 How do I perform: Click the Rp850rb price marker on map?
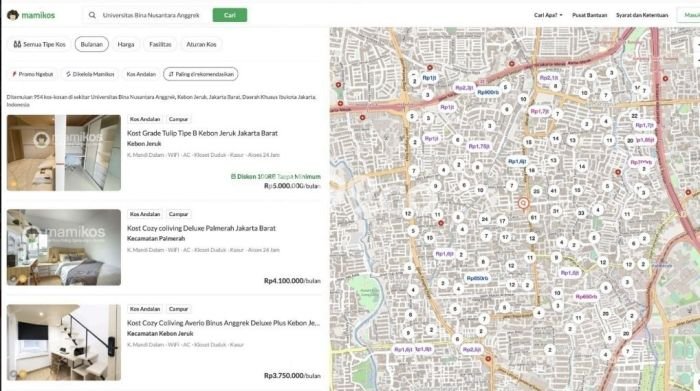tap(477, 278)
